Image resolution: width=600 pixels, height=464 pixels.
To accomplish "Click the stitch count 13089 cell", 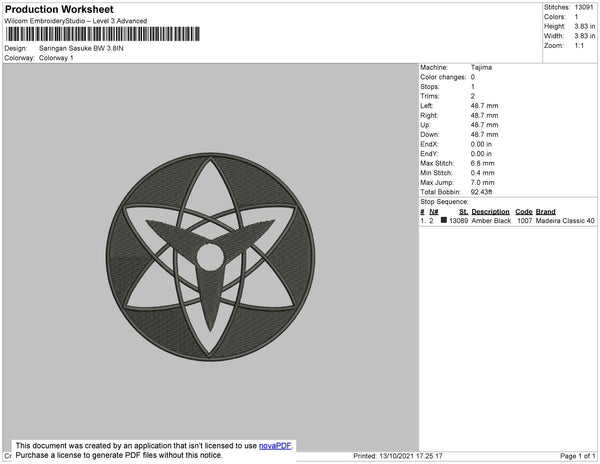I will pyautogui.click(x=458, y=221).
